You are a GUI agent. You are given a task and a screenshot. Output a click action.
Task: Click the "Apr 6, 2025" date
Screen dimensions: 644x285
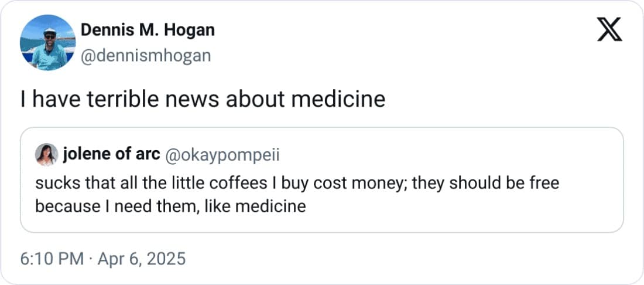[141, 258]
